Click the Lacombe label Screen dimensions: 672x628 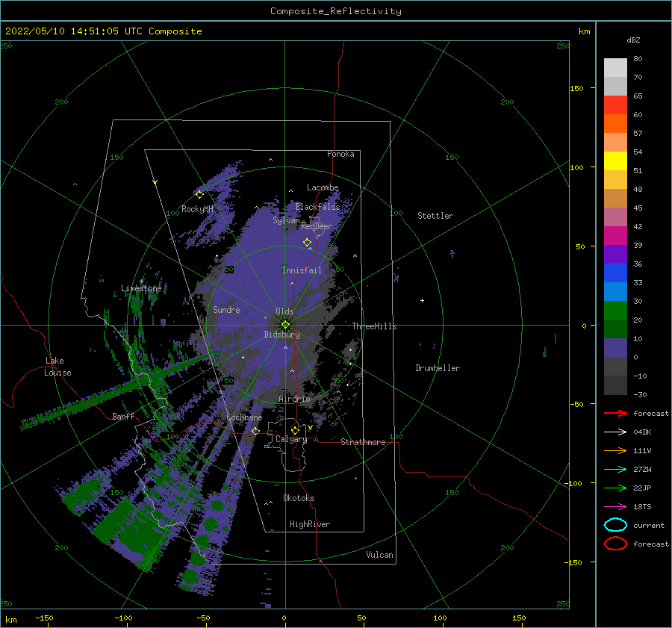[x=323, y=187]
